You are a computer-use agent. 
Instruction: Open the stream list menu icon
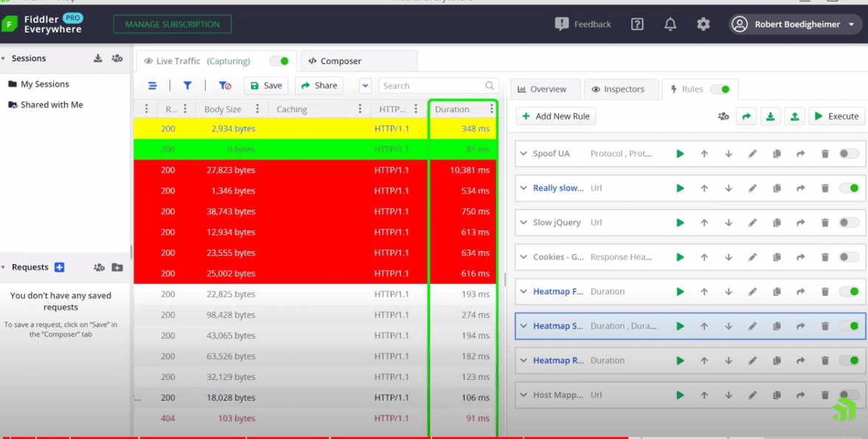[152, 86]
